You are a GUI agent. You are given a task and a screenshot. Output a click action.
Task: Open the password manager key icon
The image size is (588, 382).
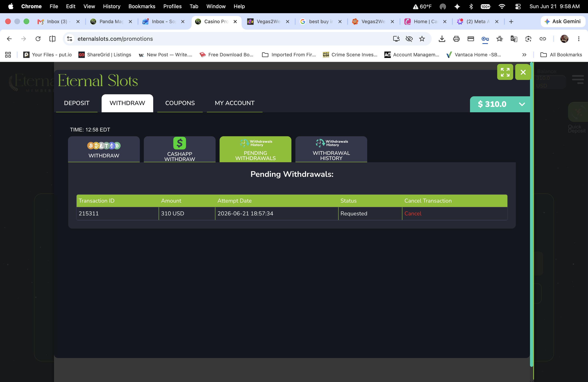[x=485, y=39]
